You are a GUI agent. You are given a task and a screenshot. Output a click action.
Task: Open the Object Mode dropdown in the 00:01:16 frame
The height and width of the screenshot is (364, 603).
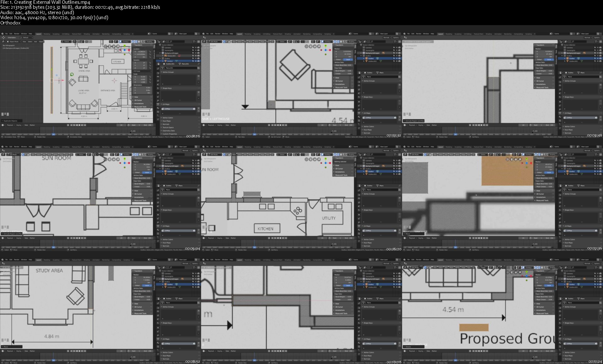[14, 41]
